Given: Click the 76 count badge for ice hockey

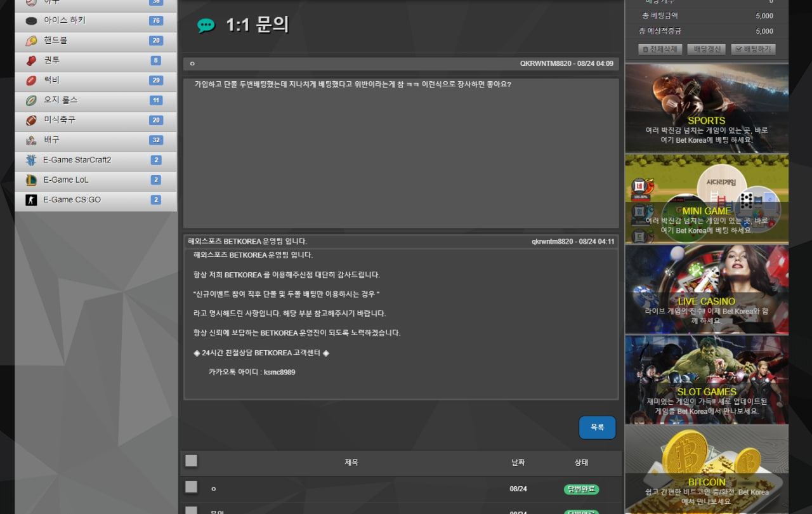Looking at the screenshot, I should (156, 21).
